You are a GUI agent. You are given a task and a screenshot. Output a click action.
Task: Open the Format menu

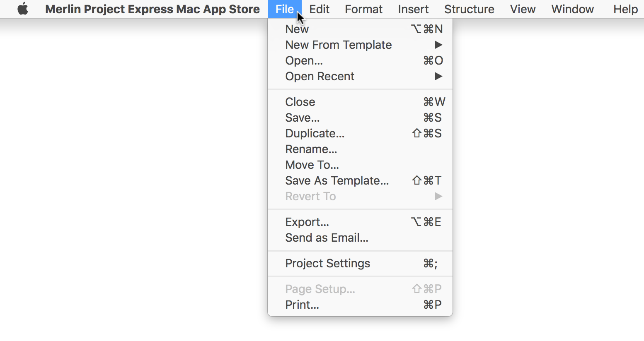click(x=363, y=9)
